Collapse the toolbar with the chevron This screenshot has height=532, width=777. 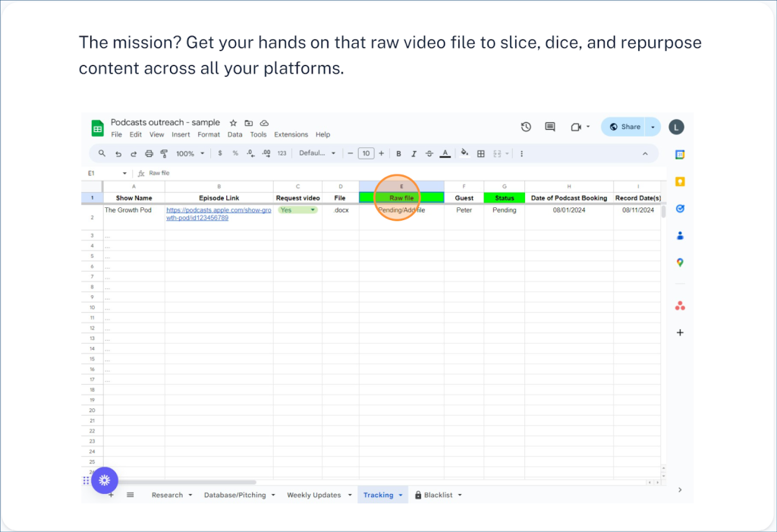coord(645,154)
